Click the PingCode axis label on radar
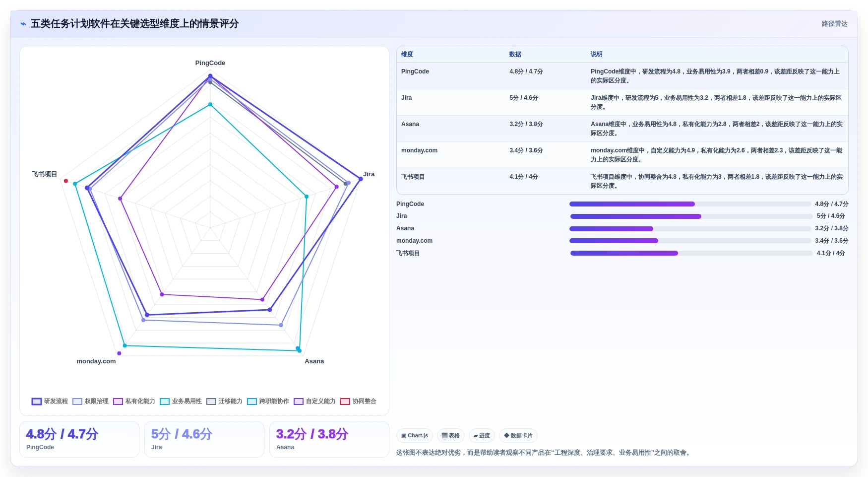 pos(210,63)
